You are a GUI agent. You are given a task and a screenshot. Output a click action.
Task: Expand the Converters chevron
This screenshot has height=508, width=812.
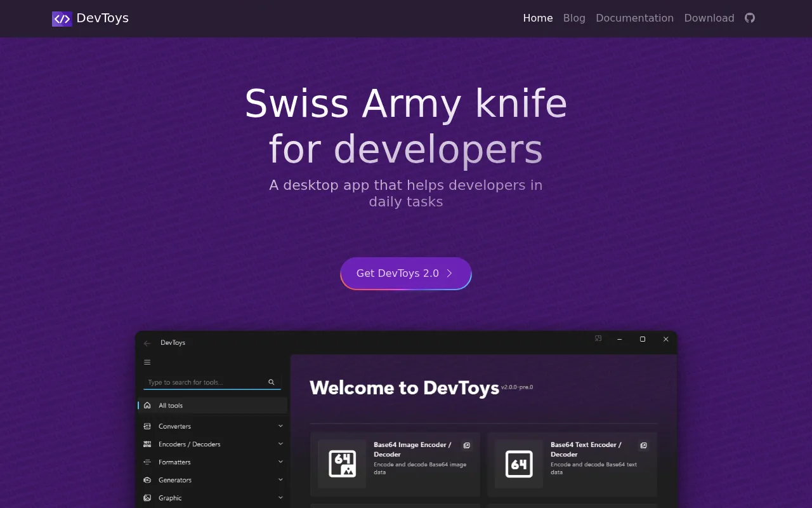click(x=280, y=426)
